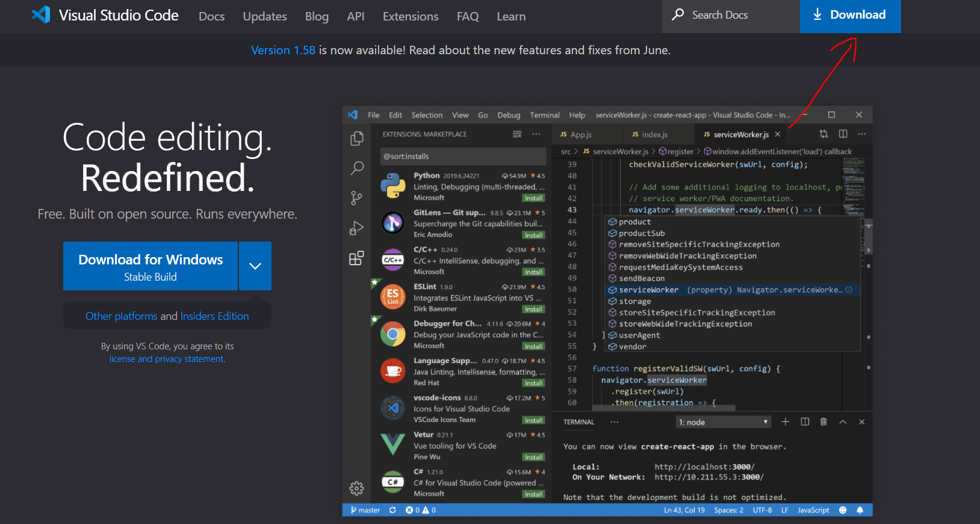Click the feedback smiley in status bar
The height and width of the screenshot is (524, 980).
point(843,510)
